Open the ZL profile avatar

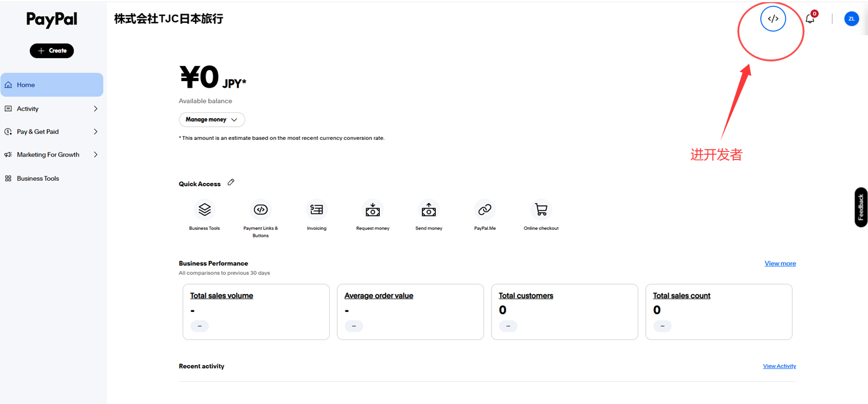pos(851,19)
